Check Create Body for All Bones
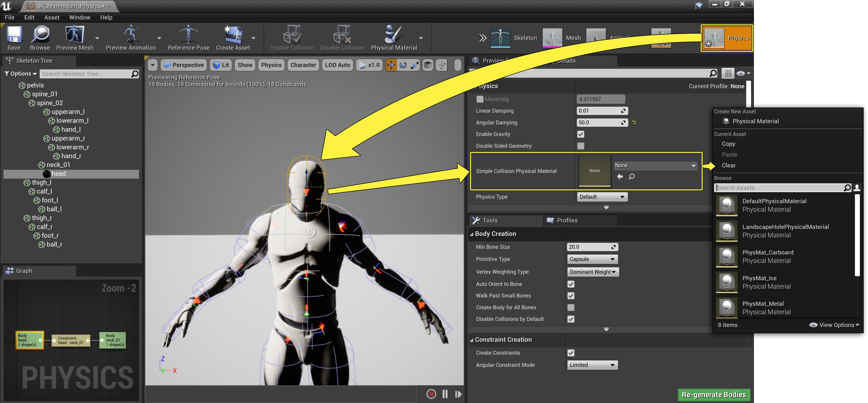Viewport: 868px width, 403px height. click(x=571, y=308)
